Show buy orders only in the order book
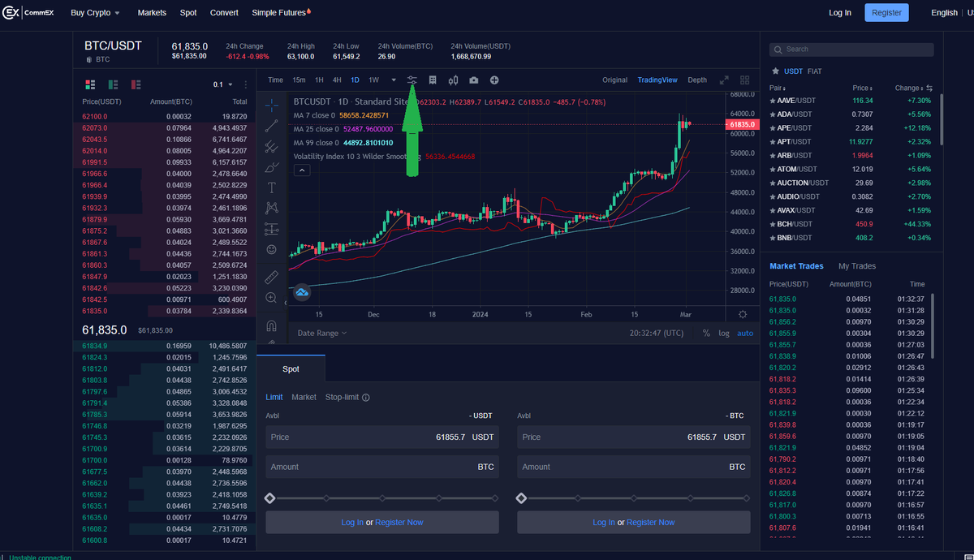 (x=113, y=84)
